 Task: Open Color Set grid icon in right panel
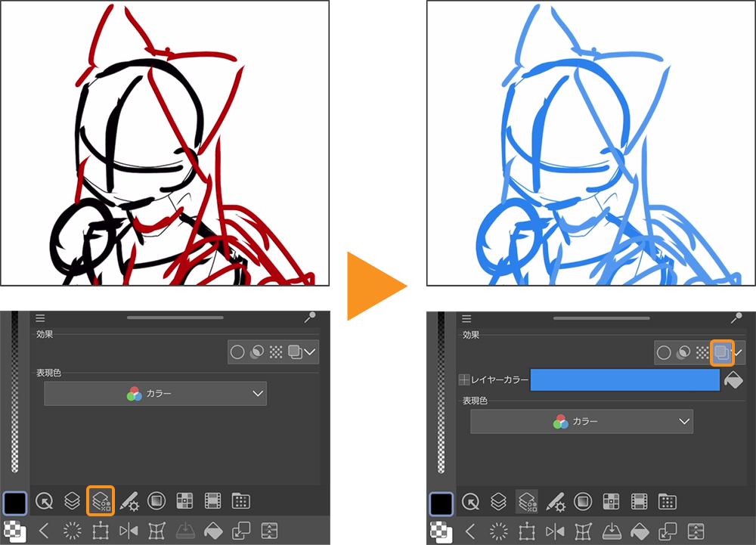coord(610,500)
